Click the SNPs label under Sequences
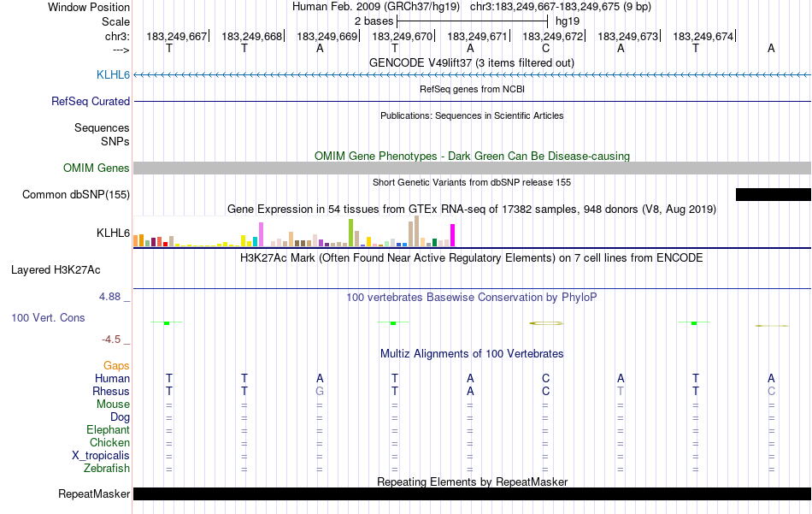This screenshot has height=514, width=812. 115,141
